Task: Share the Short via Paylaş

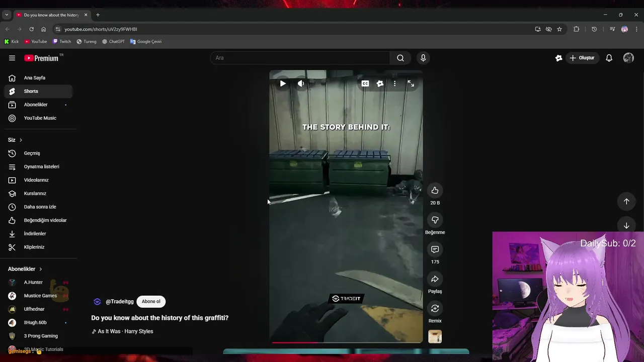Action: [435, 279]
